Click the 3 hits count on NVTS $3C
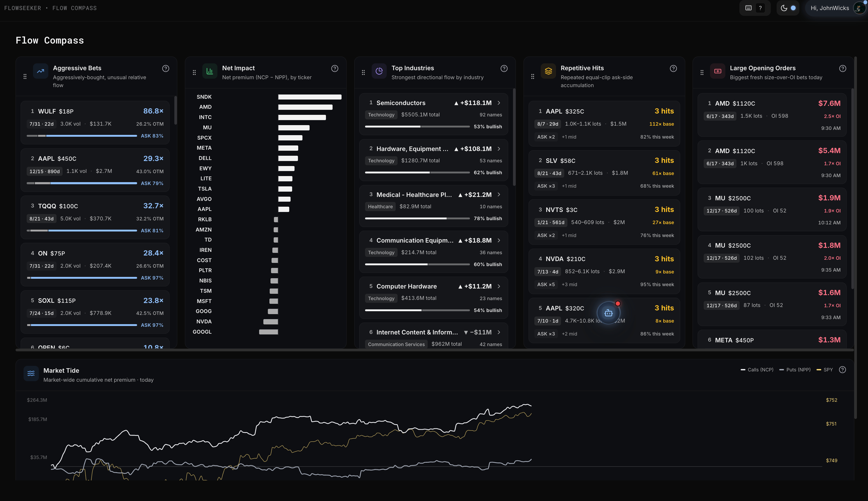The image size is (868, 501). (664, 210)
